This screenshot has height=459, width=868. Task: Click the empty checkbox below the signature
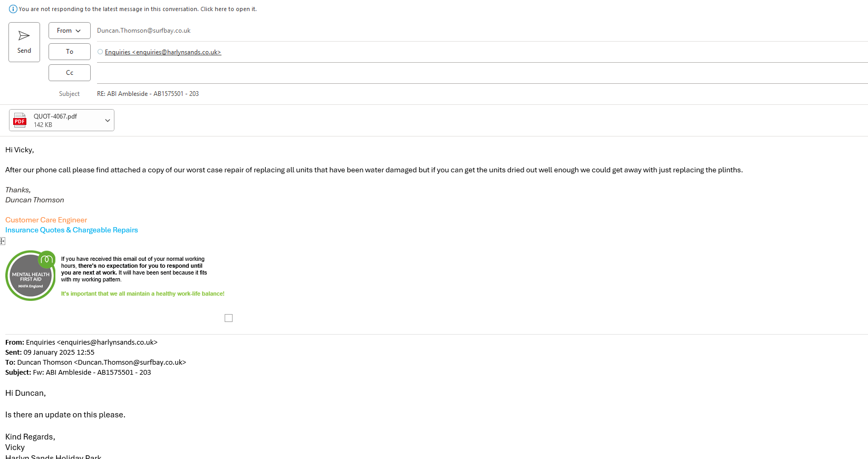click(x=228, y=318)
